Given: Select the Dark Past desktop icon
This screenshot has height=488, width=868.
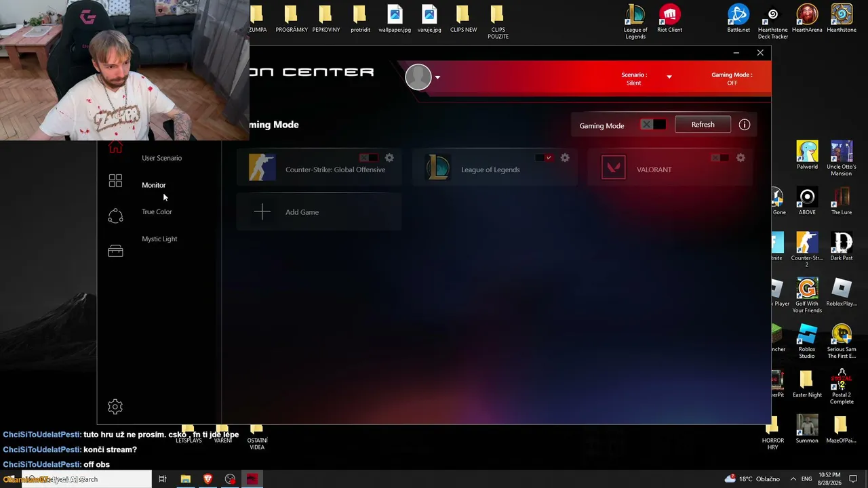Looking at the screenshot, I should click(x=842, y=247).
